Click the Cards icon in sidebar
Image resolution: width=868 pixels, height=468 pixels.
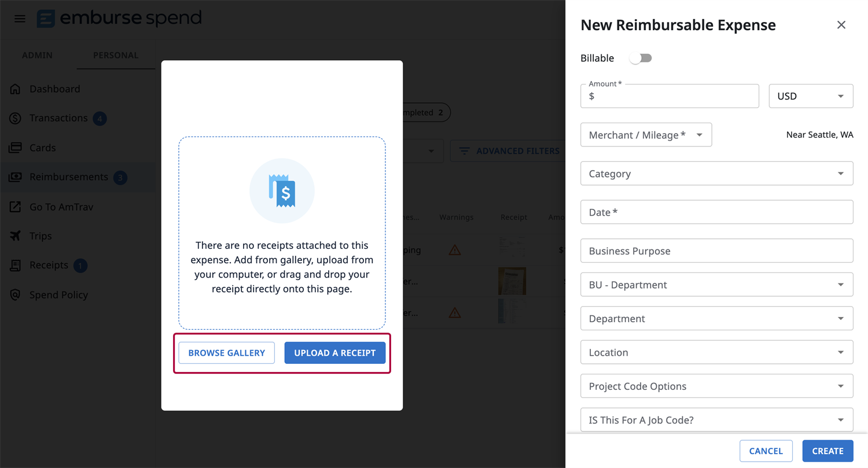click(16, 148)
